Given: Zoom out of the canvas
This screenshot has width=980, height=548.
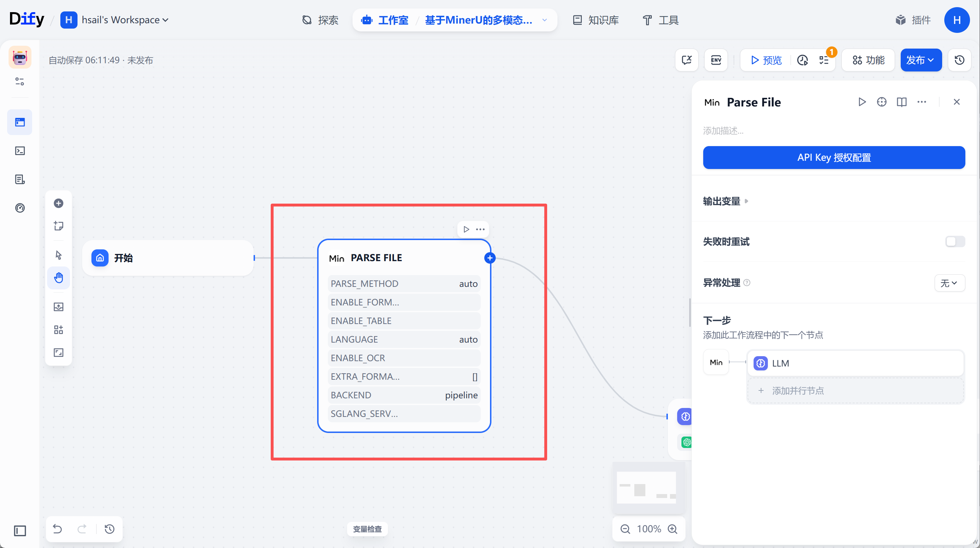Looking at the screenshot, I should pos(625,529).
